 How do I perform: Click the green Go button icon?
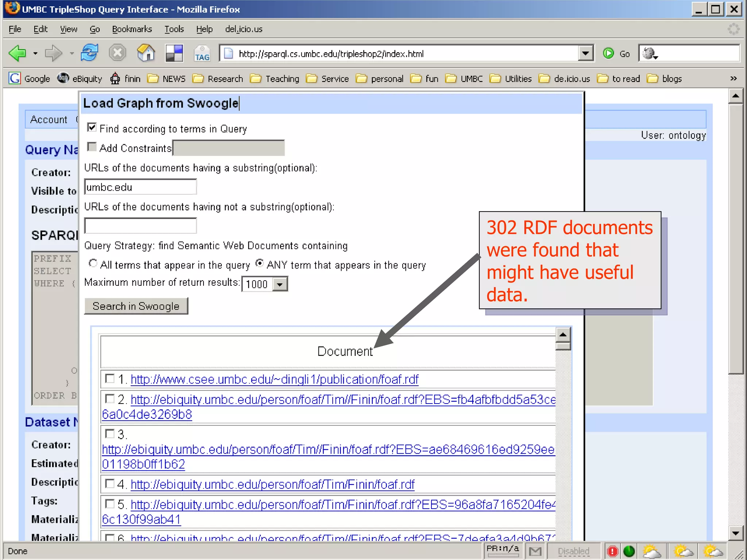(608, 54)
